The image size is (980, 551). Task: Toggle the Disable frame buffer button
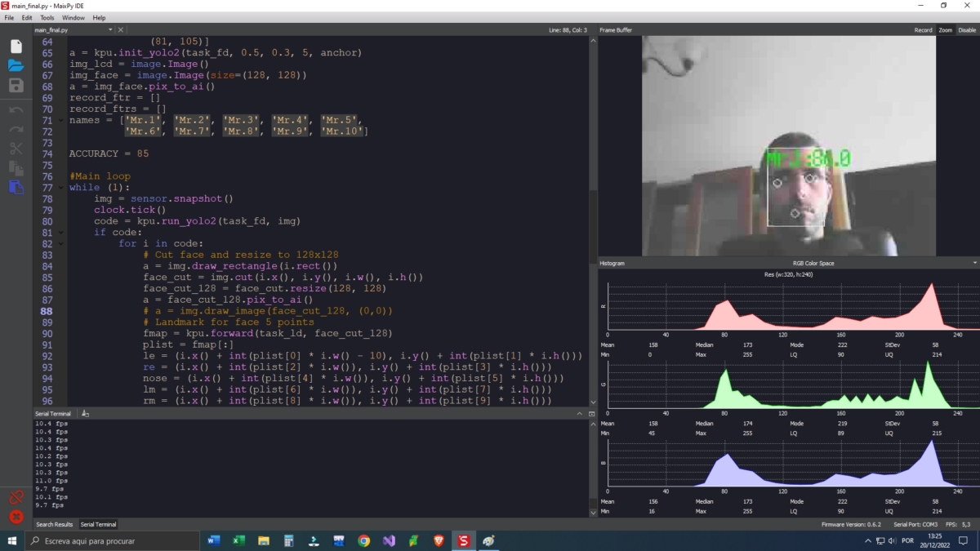click(967, 30)
